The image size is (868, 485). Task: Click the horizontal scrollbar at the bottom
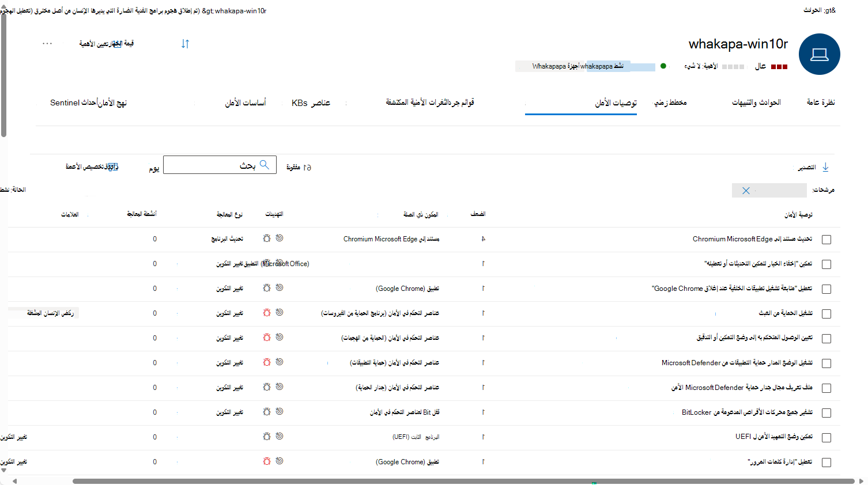[463, 481]
